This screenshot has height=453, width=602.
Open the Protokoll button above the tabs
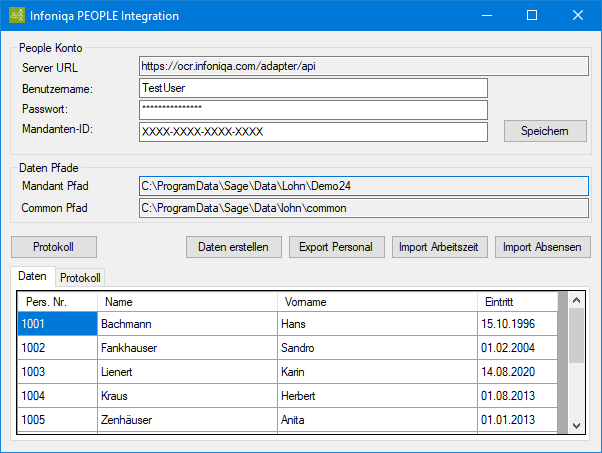[x=54, y=247]
